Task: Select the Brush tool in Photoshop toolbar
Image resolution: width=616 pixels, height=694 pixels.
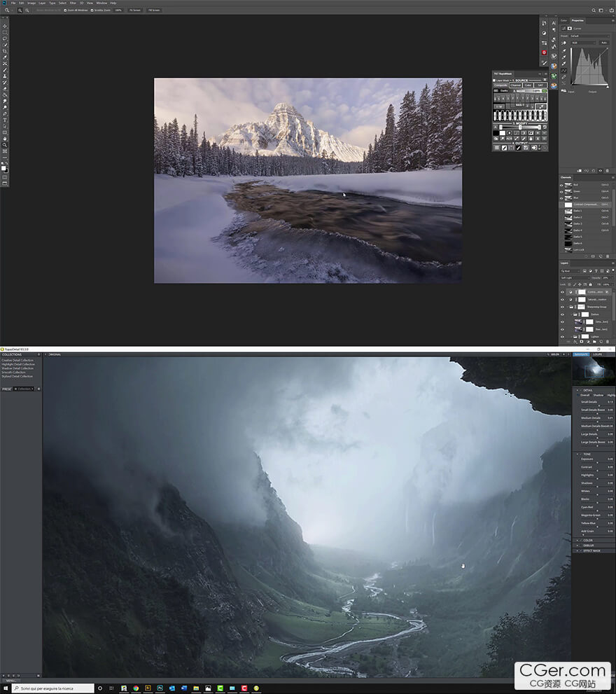Action: (x=5, y=69)
